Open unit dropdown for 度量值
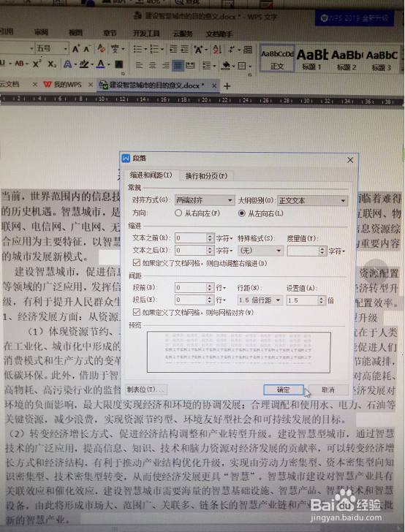 pyautogui.click(x=337, y=251)
